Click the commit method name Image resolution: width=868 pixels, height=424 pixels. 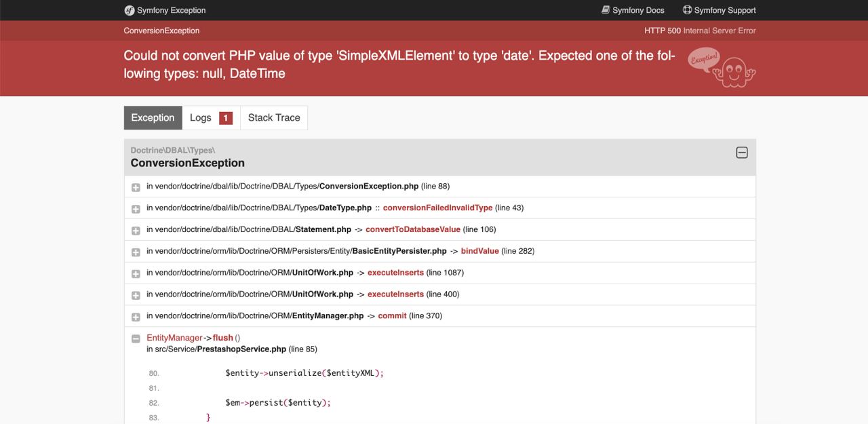(392, 316)
